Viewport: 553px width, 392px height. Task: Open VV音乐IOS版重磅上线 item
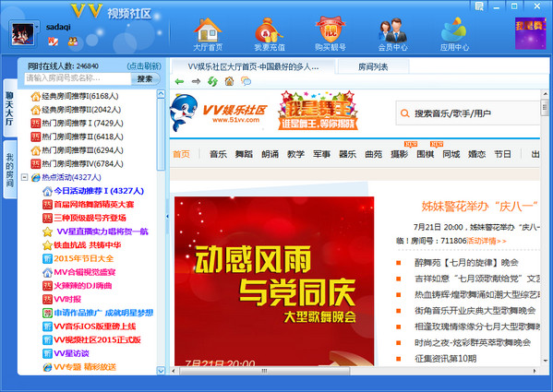(90, 327)
